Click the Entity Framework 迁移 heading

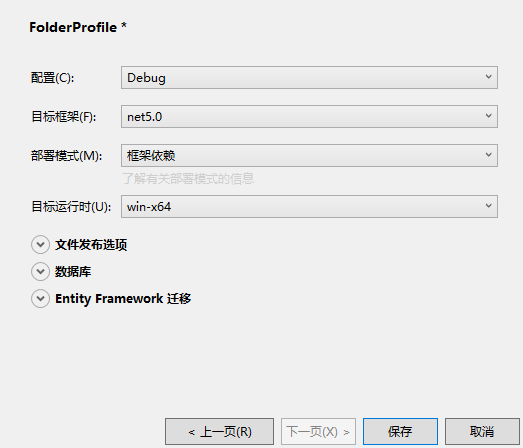[123, 299]
